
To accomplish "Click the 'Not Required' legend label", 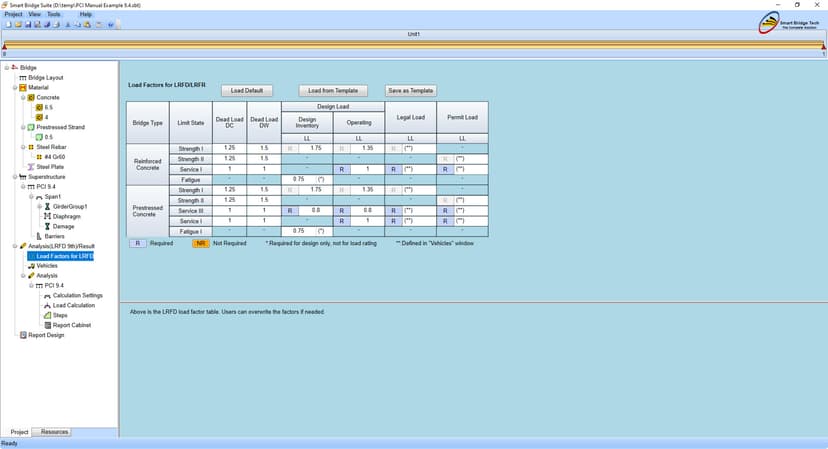I will pyautogui.click(x=230, y=244).
